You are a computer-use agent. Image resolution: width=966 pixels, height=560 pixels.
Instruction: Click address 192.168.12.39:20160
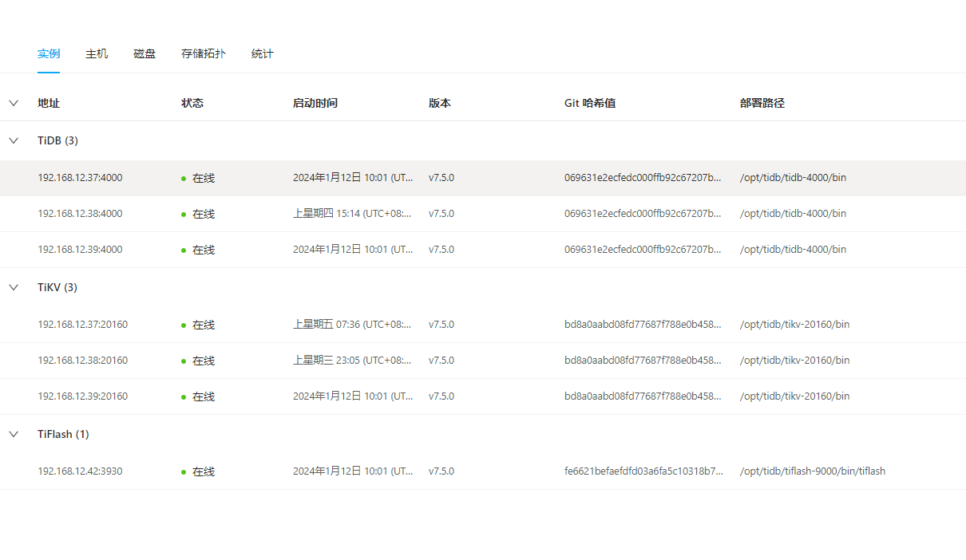tap(82, 396)
